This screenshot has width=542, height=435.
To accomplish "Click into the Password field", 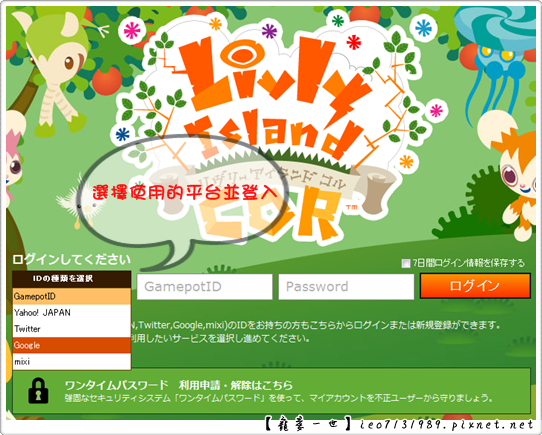I will coord(346,287).
